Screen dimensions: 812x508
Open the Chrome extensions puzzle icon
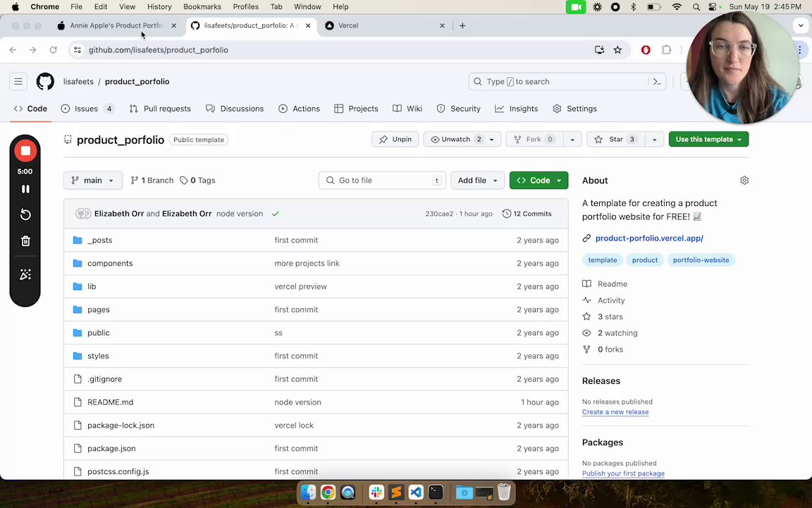[x=667, y=50]
